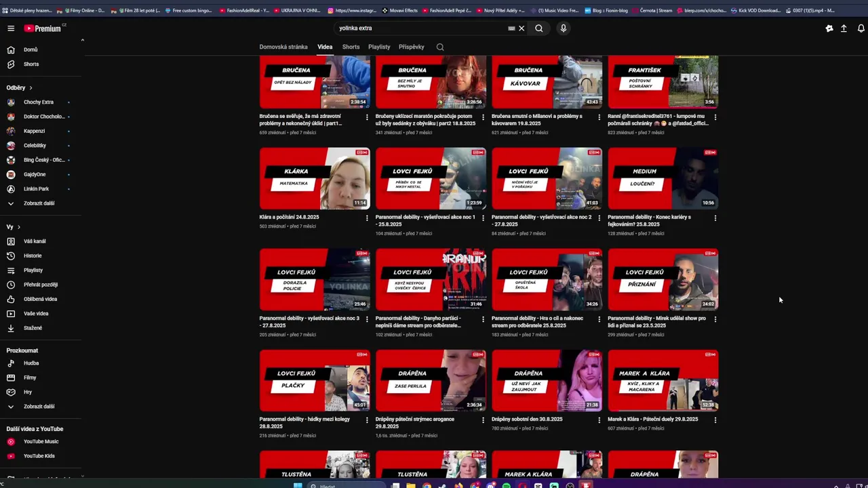Open the Klárka Matematika thumbnail

coord(315,178)
